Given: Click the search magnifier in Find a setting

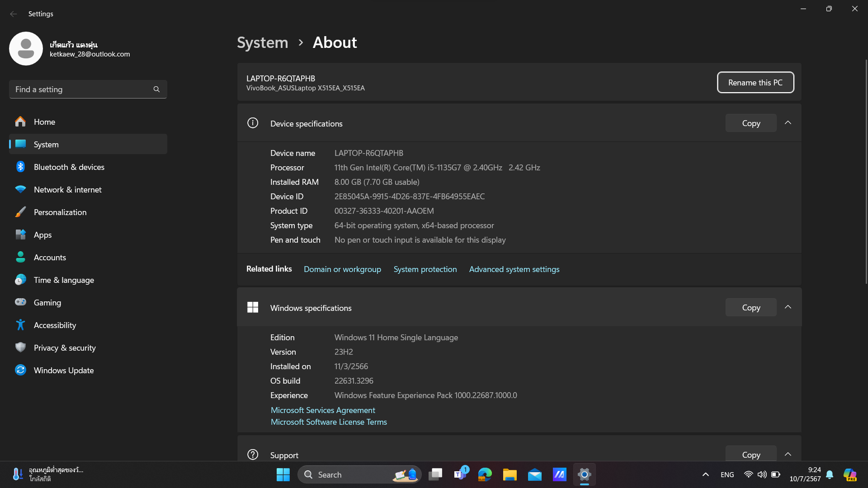Looking at the screenshot, I should point(156,89).
